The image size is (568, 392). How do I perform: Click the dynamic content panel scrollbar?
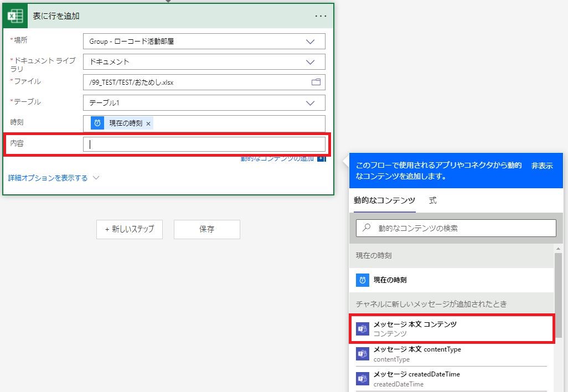(558, 295)
